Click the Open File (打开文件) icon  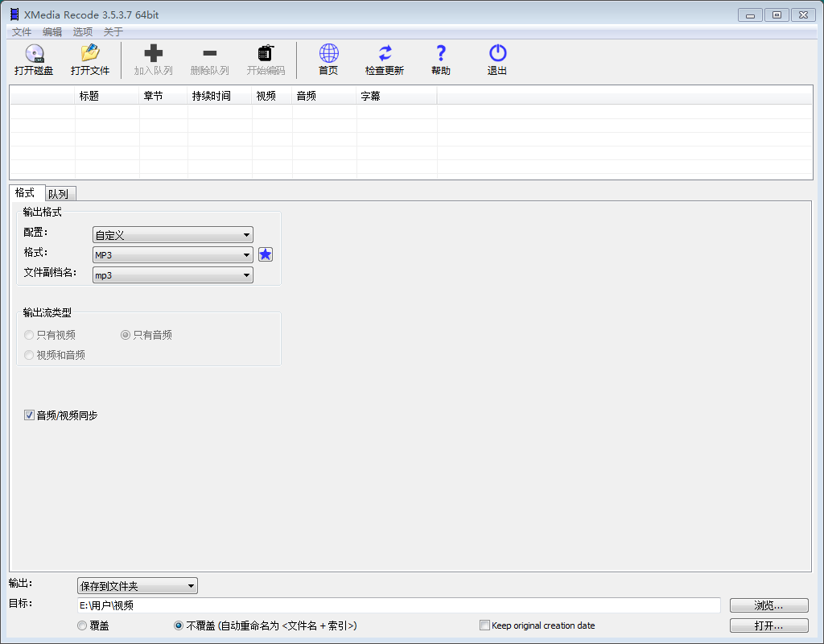(x=89, y=54)
